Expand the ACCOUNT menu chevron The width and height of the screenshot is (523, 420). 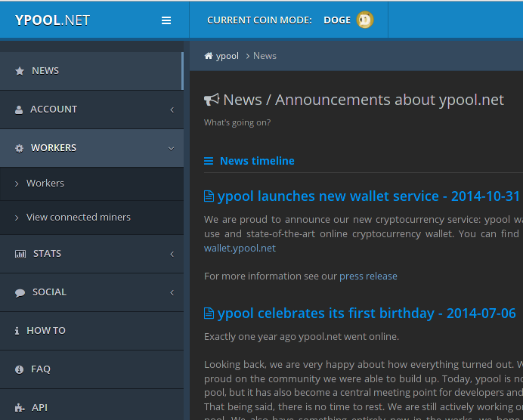coord(172,110)
